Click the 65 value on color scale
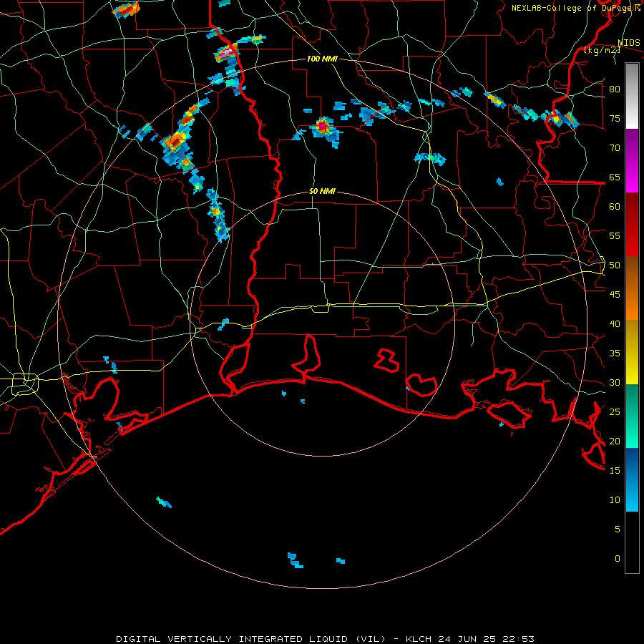Viewport: 644px width, 644px height. 615,177
